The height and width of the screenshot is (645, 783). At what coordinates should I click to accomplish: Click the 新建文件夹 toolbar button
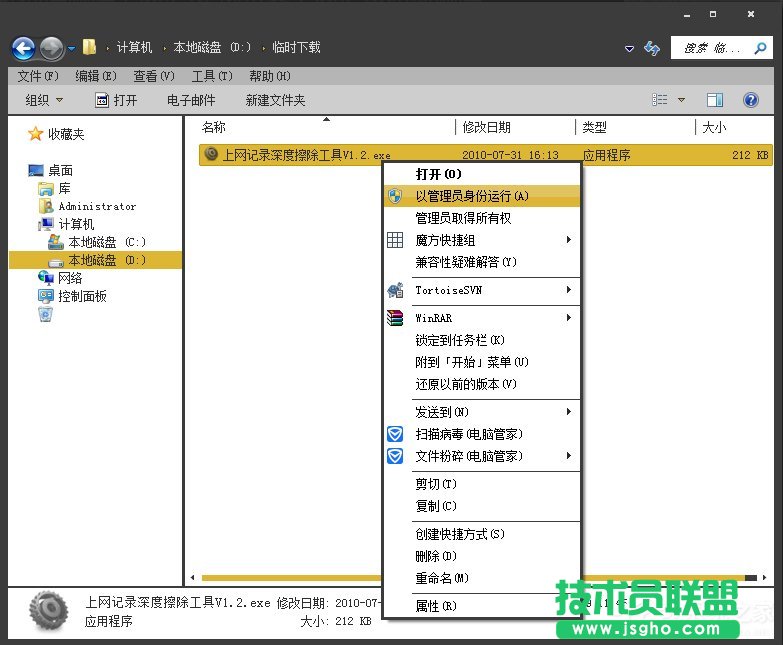click(275, 100)
